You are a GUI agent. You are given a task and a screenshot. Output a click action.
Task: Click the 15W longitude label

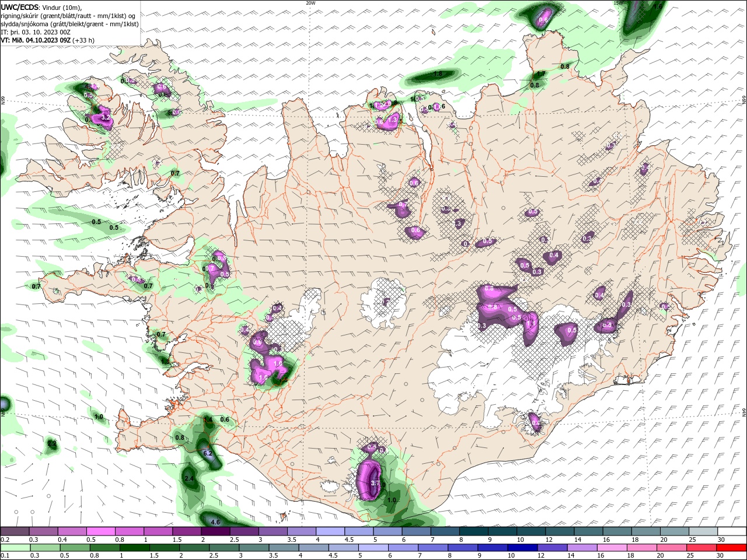click(x=619, y=3)
